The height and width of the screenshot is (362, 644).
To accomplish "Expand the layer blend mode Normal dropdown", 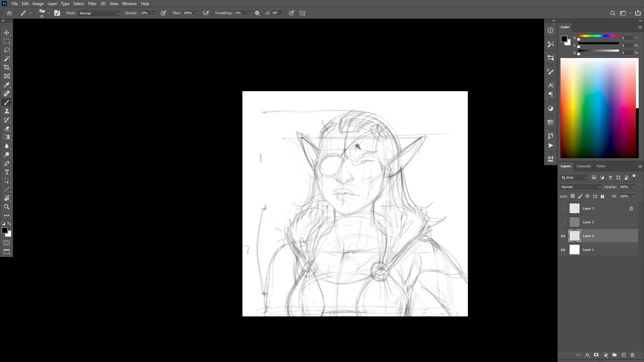I will [581, 187].
